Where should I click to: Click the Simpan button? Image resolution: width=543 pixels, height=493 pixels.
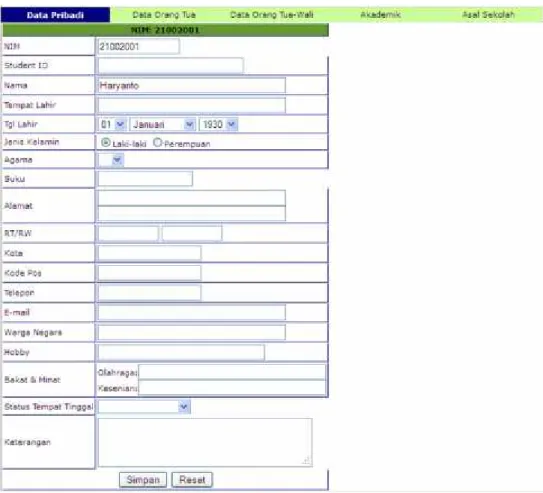coord(143,480)
